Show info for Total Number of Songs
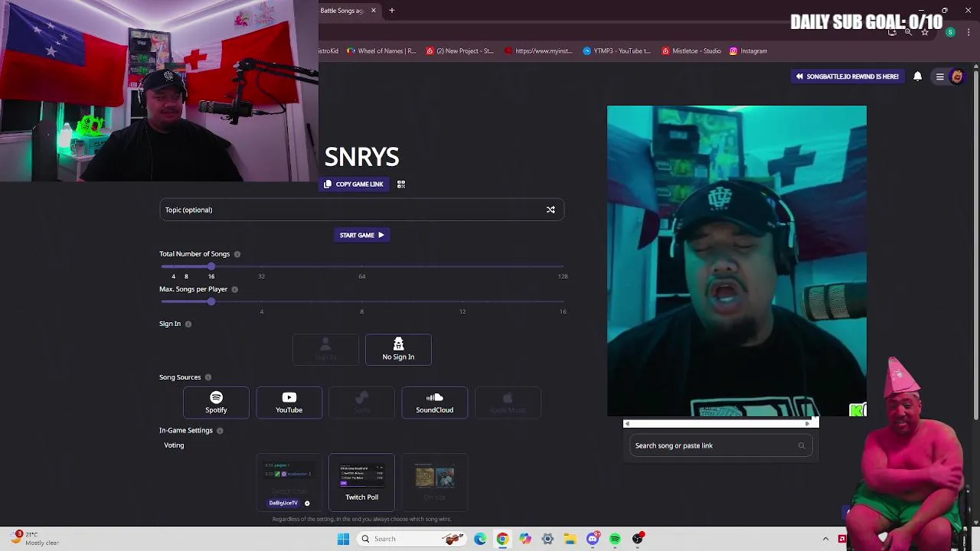This screenshot has height=551, width=980. pyautogui.click(x=237, y=254)
